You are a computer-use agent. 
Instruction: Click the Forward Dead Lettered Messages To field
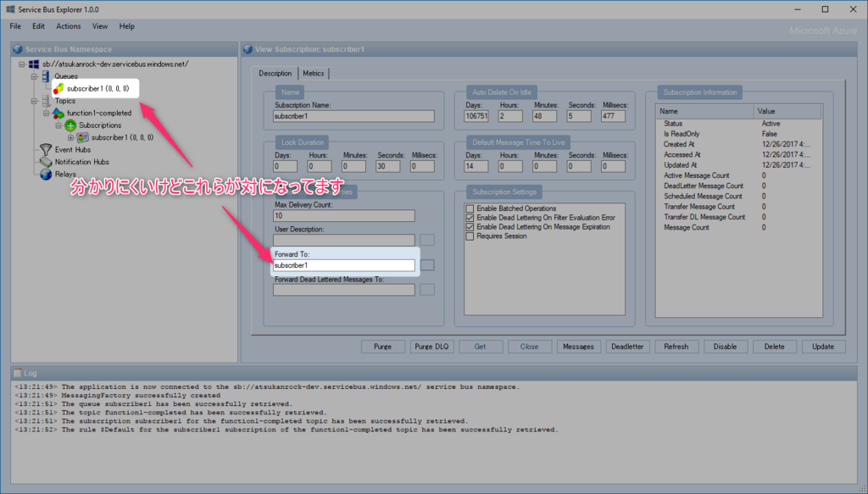(x=344, y=289)
